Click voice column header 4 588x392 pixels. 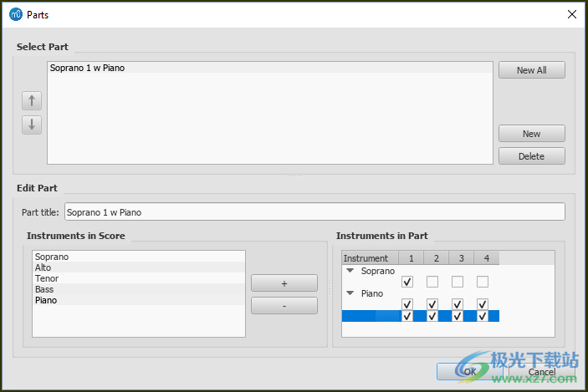(x=486, y=258)
